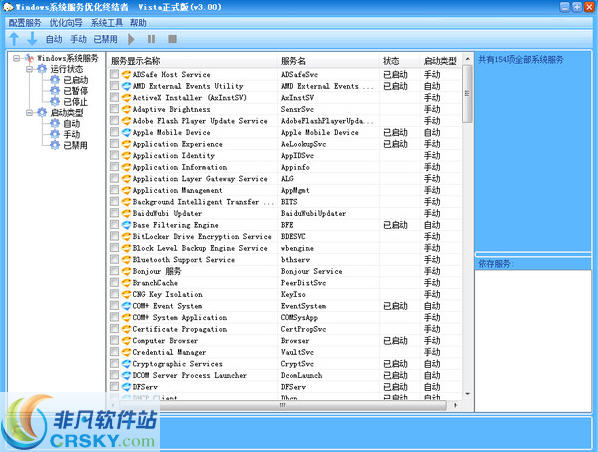Image resolution: width=598 pixels, height=452 pixels.
Task: Sort by the 服务显示名称 column header
Action: (193, 61)
